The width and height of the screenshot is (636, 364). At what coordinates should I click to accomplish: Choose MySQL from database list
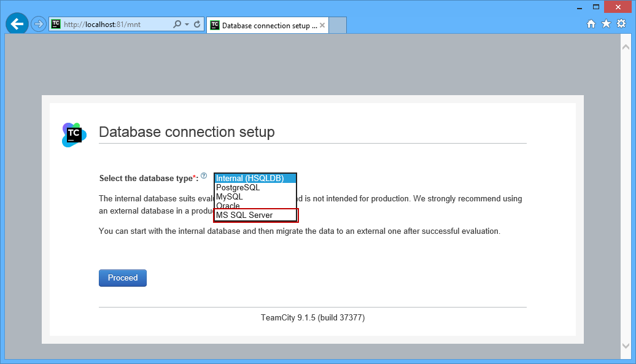(x=255, y=196)
